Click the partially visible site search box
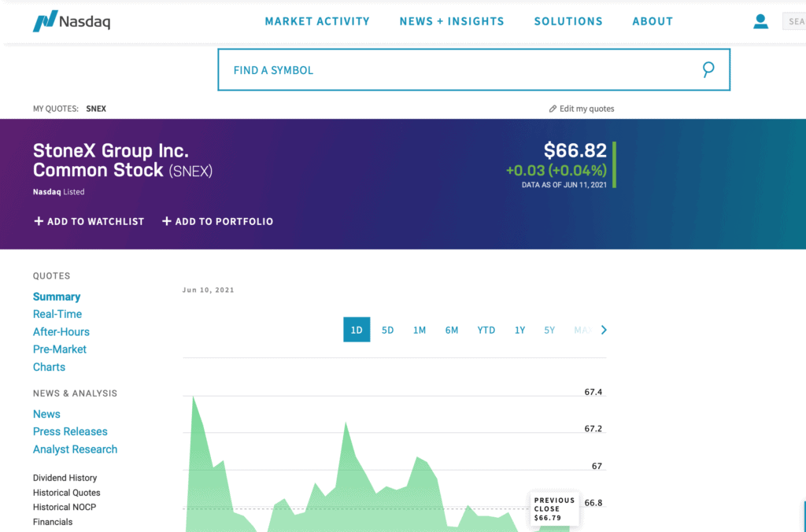Image resolution: width=806 pixels, height=532 pixels. pyautogui.click(x=794, y=21)
